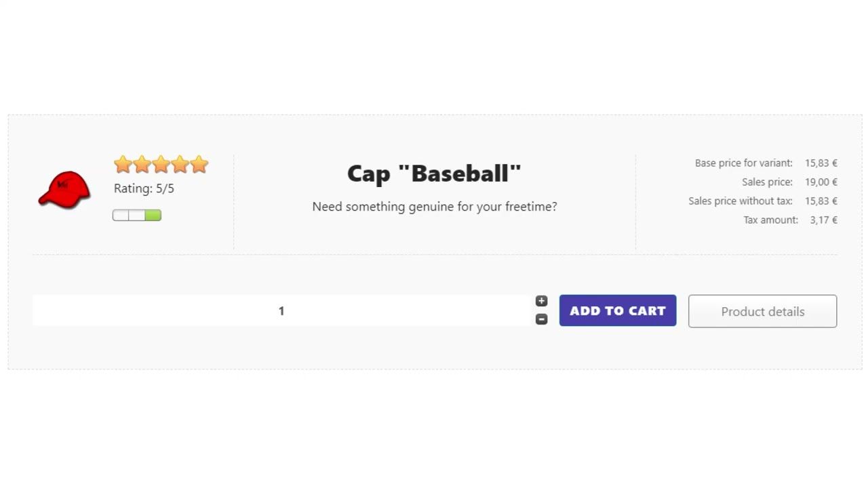
Task: Click the product description about freetime
Action: pyautogui.click(x=434, y=207)
